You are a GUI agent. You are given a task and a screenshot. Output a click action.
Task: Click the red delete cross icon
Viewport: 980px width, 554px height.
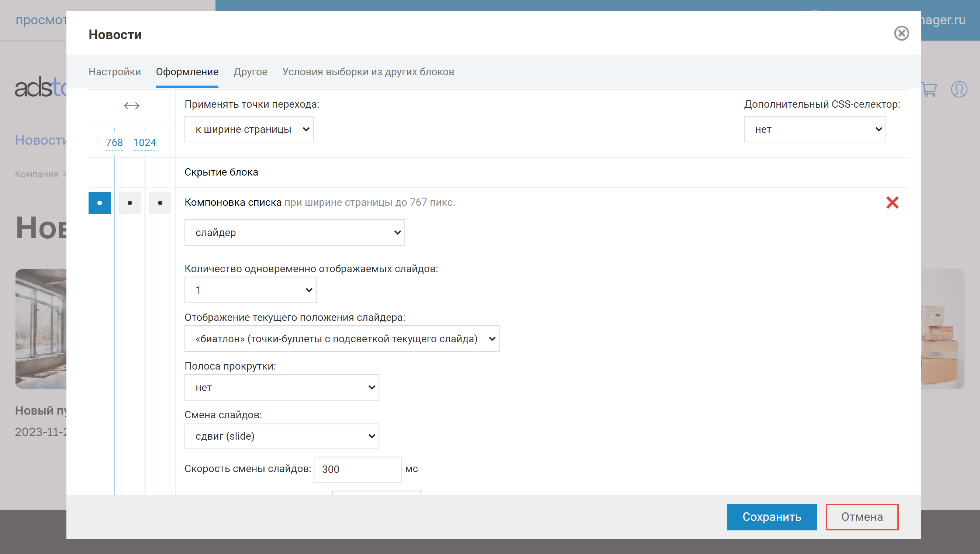pos(892,202)
